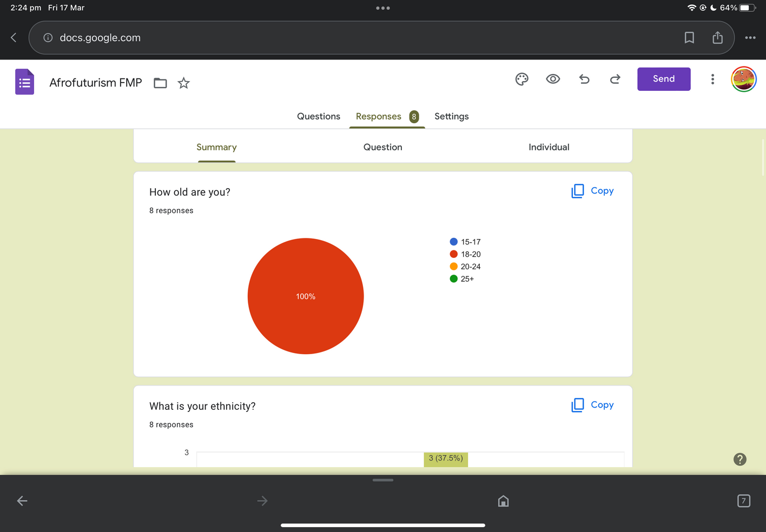The width and height of the screenshot is (766, 532).
Task: Bookmark this page in browser
Action: click(x=689, y=38)
